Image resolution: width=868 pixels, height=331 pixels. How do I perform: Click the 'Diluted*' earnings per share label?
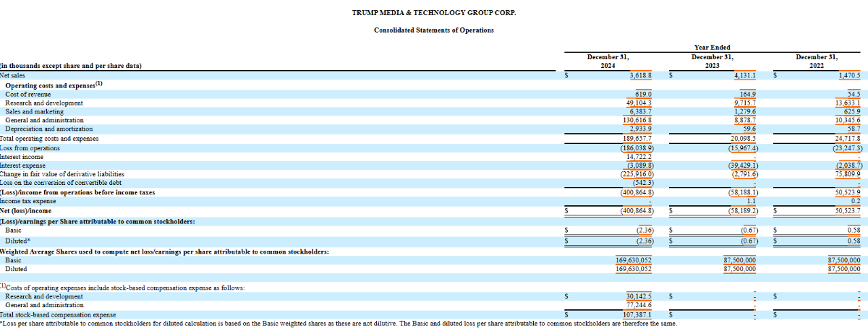18,240
